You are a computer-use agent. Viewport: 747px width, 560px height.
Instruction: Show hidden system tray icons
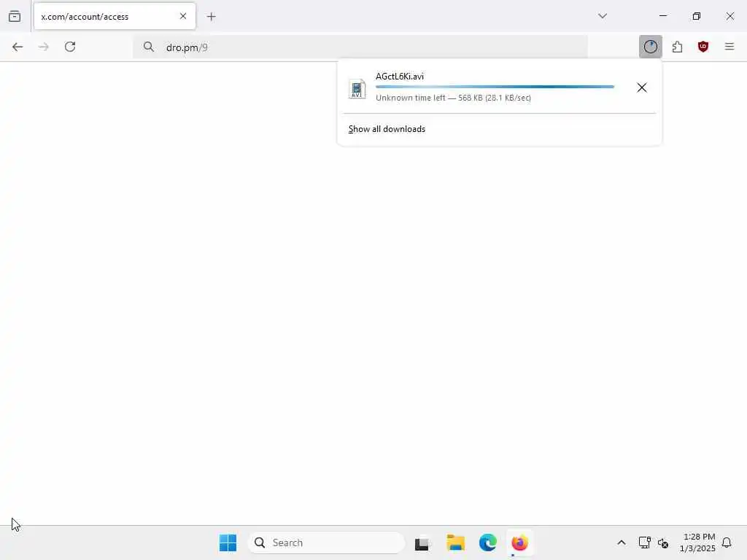tap(622, 542)
